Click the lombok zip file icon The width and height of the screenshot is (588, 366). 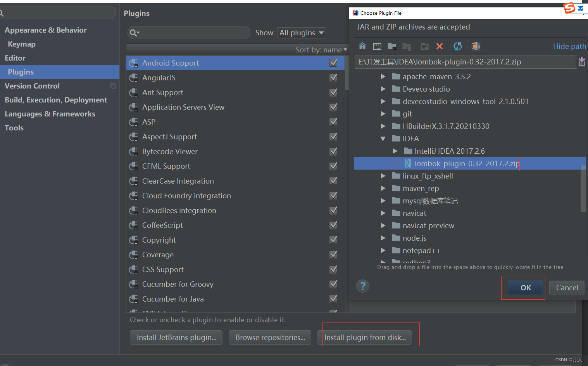click(x=408, y=163)
